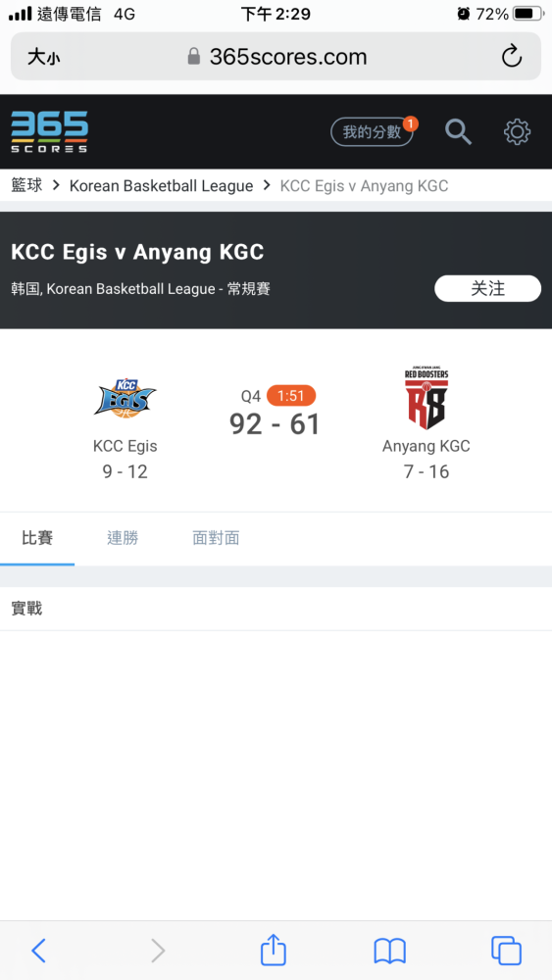Go back with Safari back arrow
The image size is (552, 980).
pyautogui.click(x=39, y=951)
